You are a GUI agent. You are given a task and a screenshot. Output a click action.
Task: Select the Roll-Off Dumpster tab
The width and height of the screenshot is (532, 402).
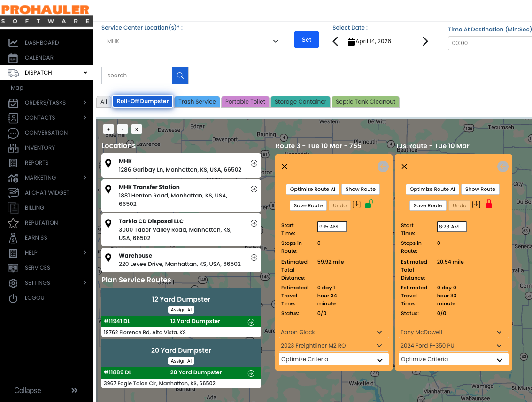142,101
